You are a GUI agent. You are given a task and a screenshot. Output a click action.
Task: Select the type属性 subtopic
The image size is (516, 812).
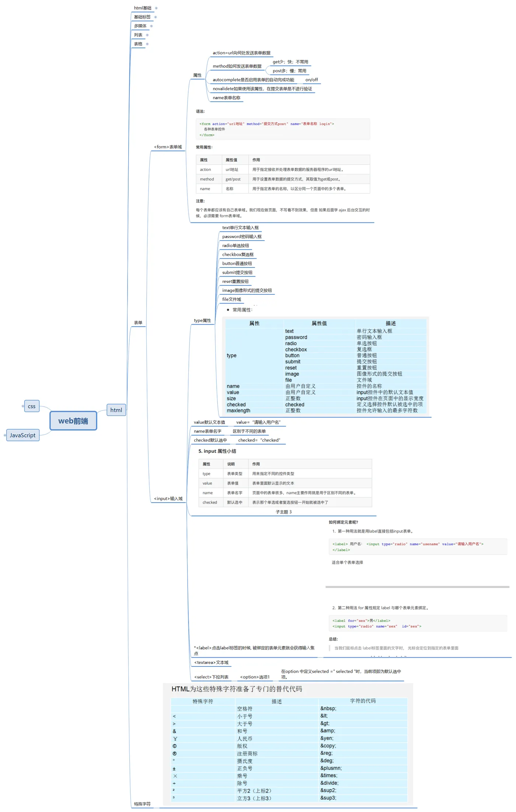[x=203, y=321]
